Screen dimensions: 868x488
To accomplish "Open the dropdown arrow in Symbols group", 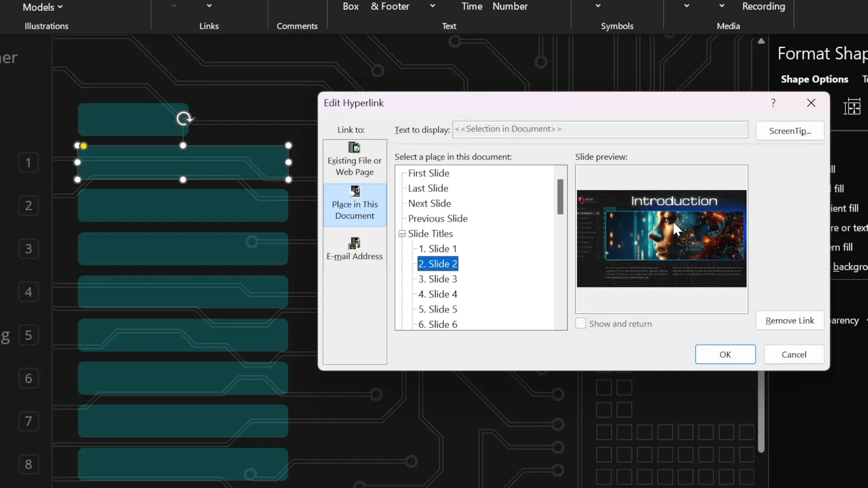I will [x=598, y=6].
